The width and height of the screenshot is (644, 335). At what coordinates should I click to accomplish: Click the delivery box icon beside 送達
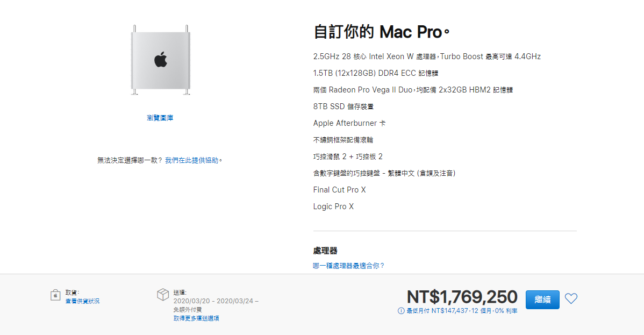163,294
